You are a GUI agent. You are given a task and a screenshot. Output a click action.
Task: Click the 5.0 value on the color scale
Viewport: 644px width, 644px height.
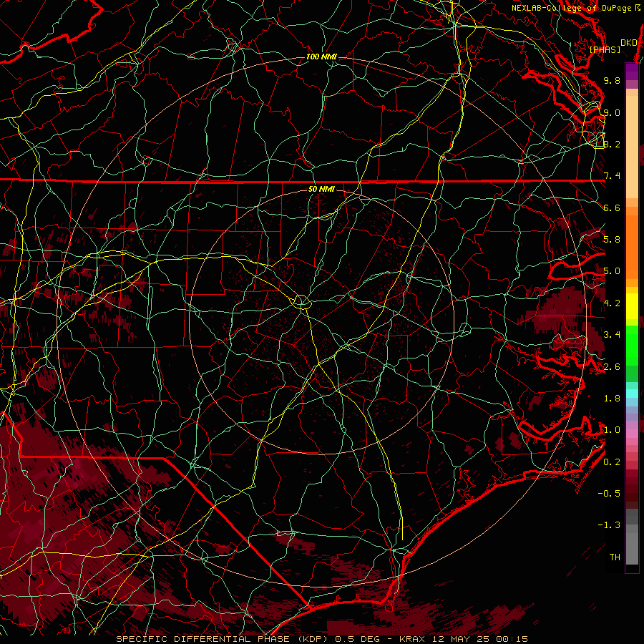click(612, 271)
